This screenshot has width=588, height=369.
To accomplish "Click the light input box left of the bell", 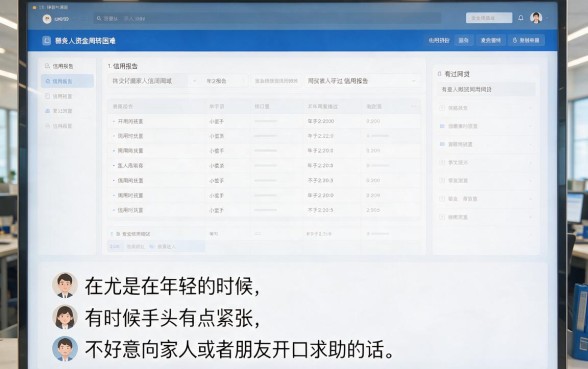I will click(x=489, y=18).
